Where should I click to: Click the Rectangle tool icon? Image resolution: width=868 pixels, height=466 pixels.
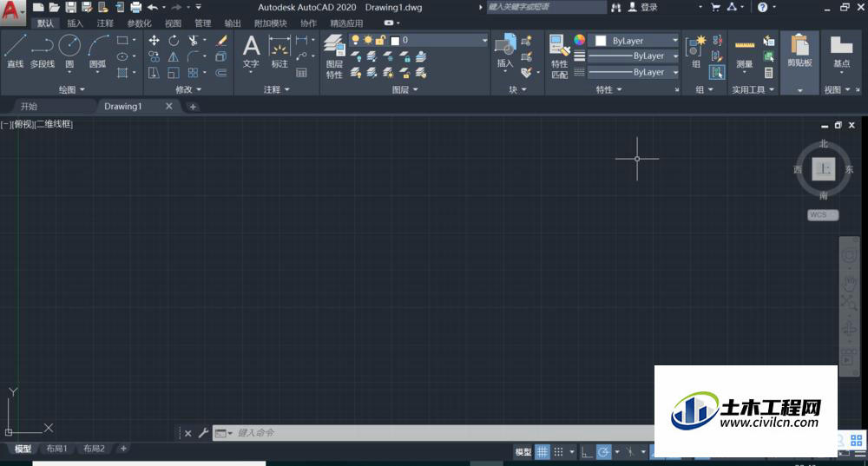click(x=122, y=41)
